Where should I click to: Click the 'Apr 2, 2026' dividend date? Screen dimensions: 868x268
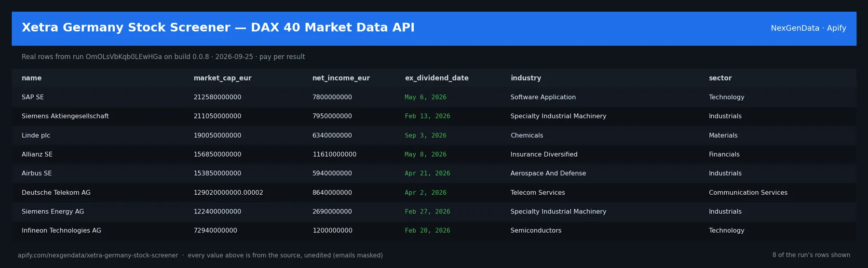425,192
